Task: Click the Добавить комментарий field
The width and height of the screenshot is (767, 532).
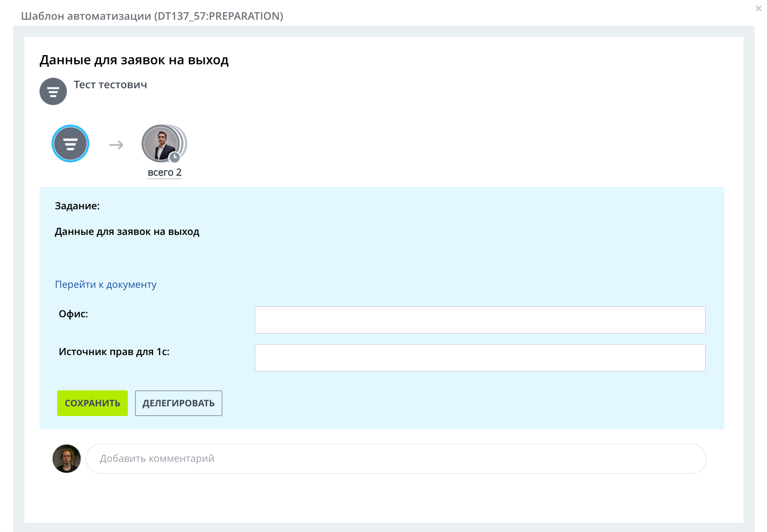Action: [396, 458]
